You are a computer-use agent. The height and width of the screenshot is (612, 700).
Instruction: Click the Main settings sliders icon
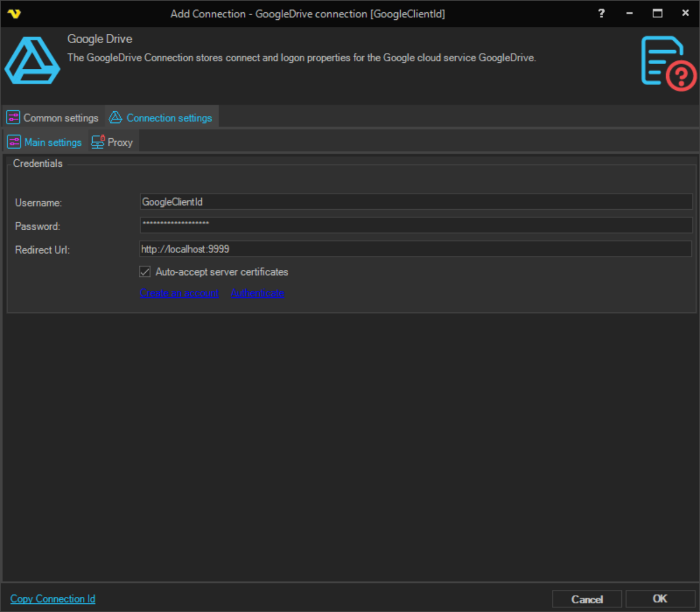coord(14,142)
